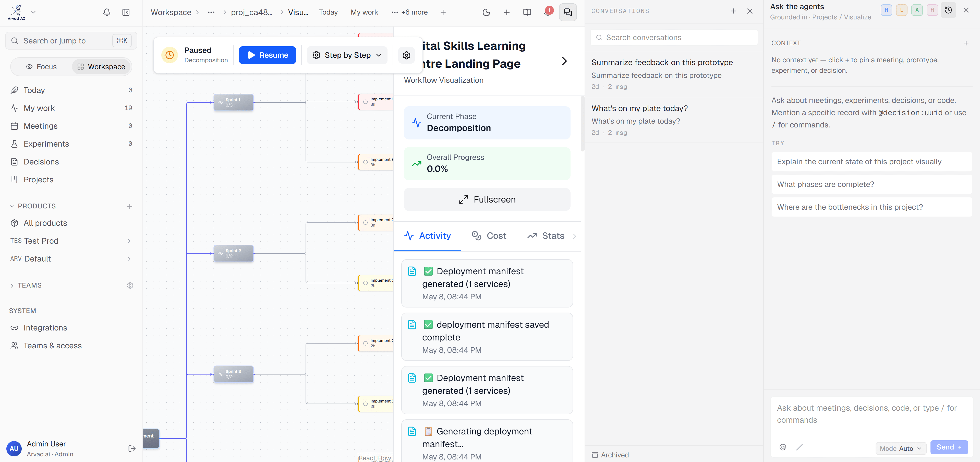Click the Workspace breadcrumb
The width and height of the screenshot is (980, 462).
(x=171, y=12)
